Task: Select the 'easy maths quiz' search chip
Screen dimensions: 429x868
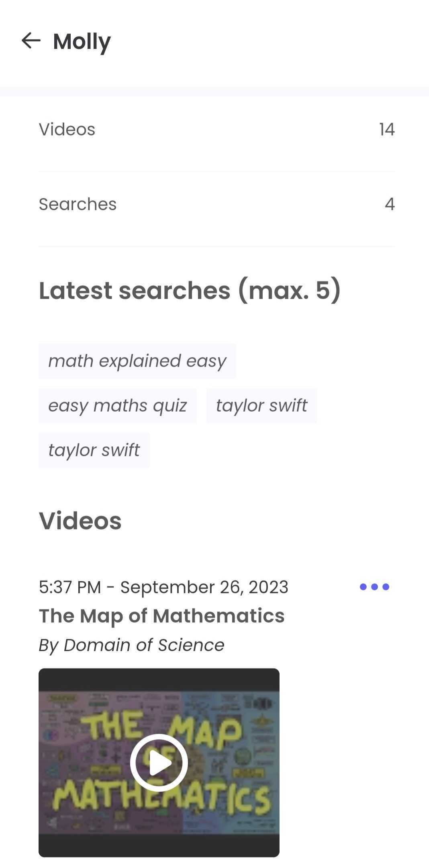Action: tap(118, 405)
